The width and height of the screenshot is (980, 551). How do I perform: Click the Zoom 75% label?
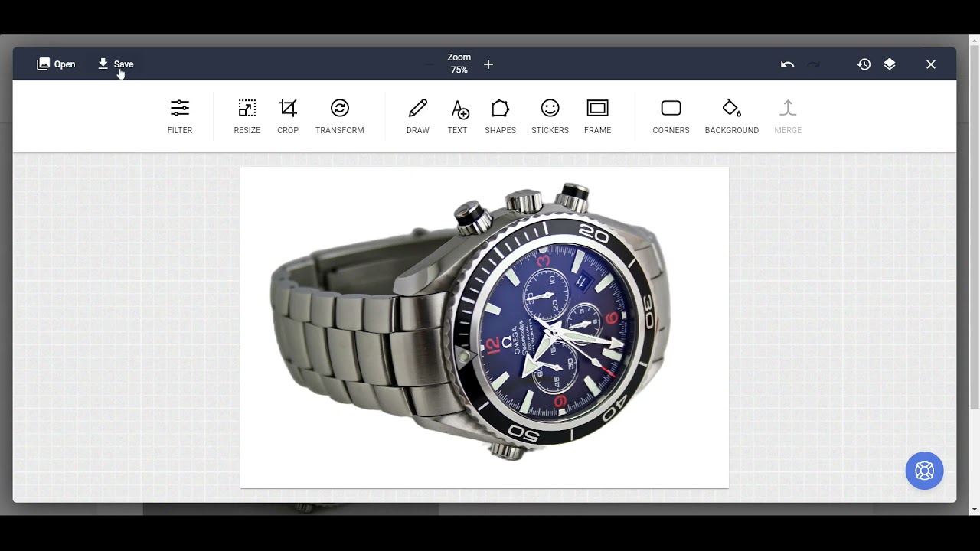tap(459, 64)
